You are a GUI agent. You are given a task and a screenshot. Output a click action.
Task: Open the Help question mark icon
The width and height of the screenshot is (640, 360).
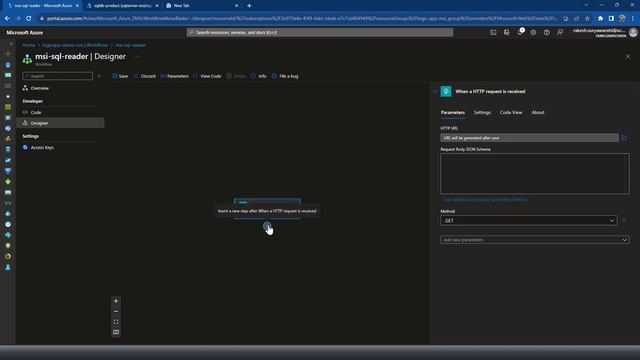[547, 32]
